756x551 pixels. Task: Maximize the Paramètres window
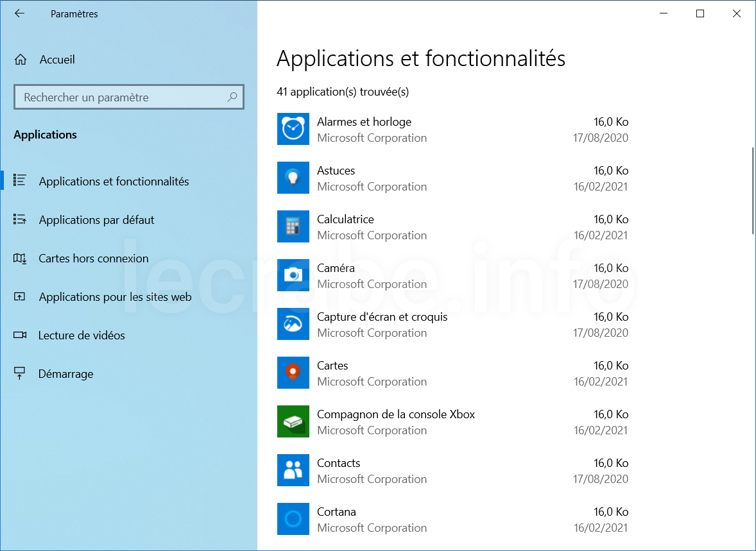[700, 13]
